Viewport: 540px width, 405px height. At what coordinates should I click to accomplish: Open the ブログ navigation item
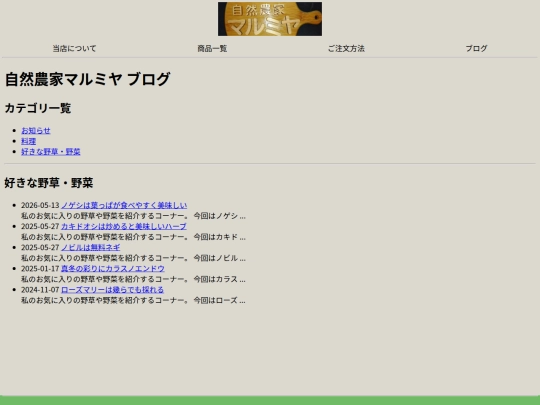[x=476, y=49]
